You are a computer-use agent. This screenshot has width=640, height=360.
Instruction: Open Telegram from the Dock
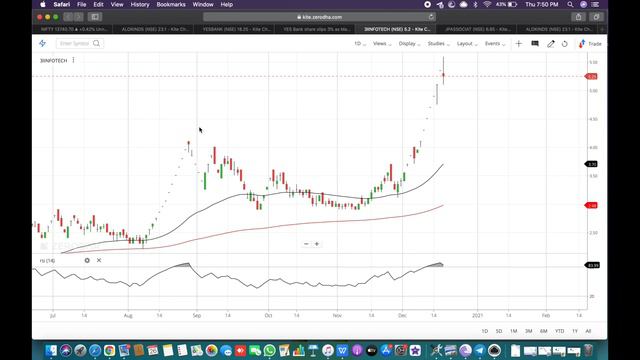click(x=480, y=350)
